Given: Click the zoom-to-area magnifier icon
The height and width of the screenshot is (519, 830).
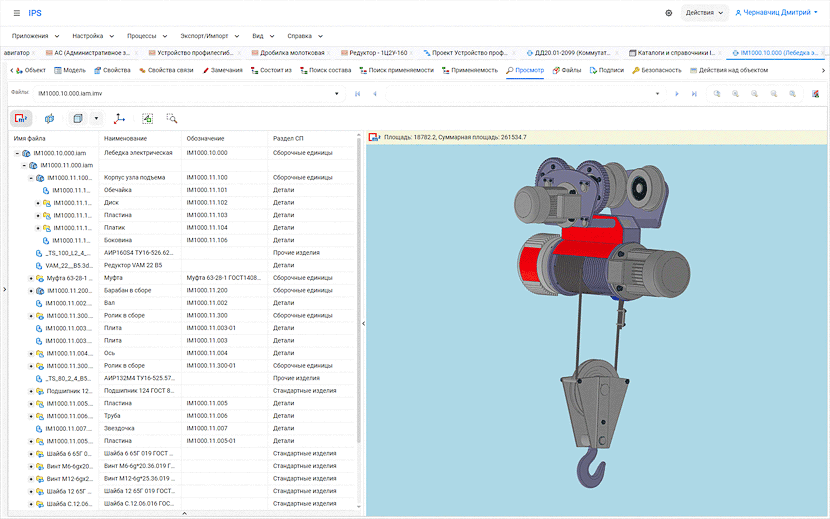Looking at the screenshot, I should coord(172,118).
